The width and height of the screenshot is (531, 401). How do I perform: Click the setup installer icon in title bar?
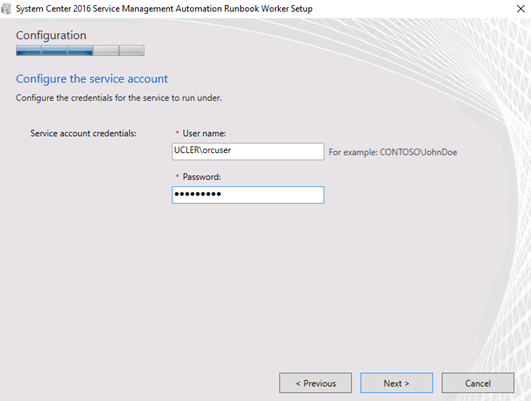[x=6, y=9]
